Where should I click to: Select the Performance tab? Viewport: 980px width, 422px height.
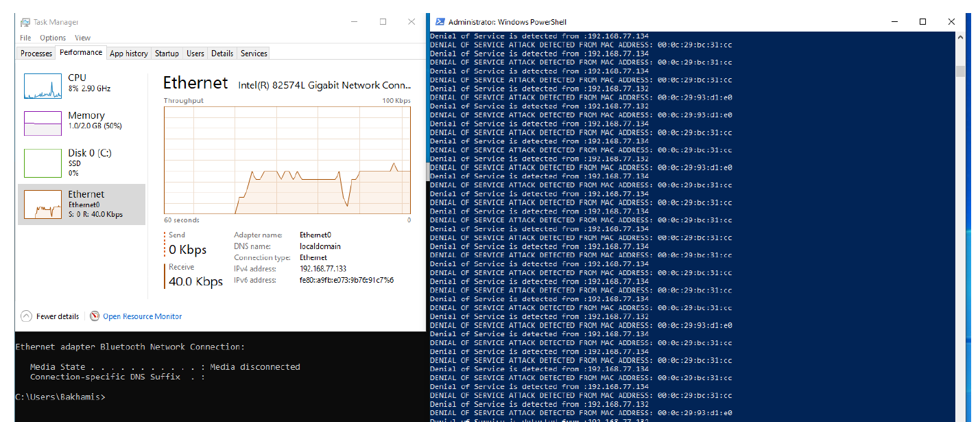pos(81,52)
